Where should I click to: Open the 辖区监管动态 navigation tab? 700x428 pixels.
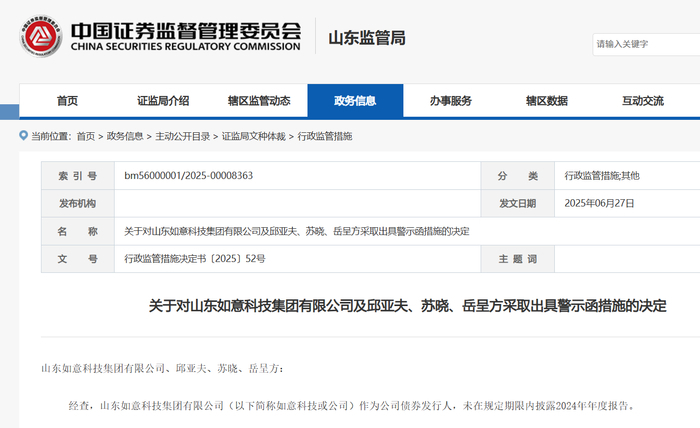click(x=259, y=101)
